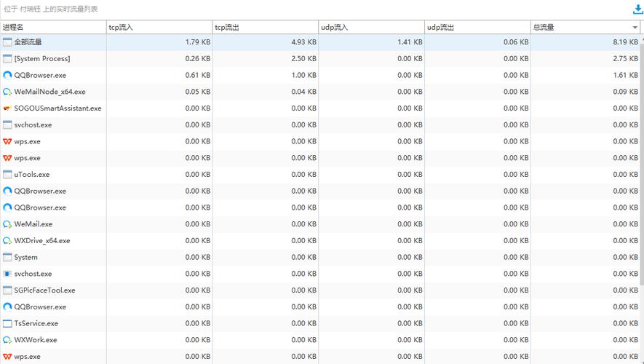Viewport: 644px width, 364px height.
Task: Select the WeMail.exe name
Action: click(33, 224)
